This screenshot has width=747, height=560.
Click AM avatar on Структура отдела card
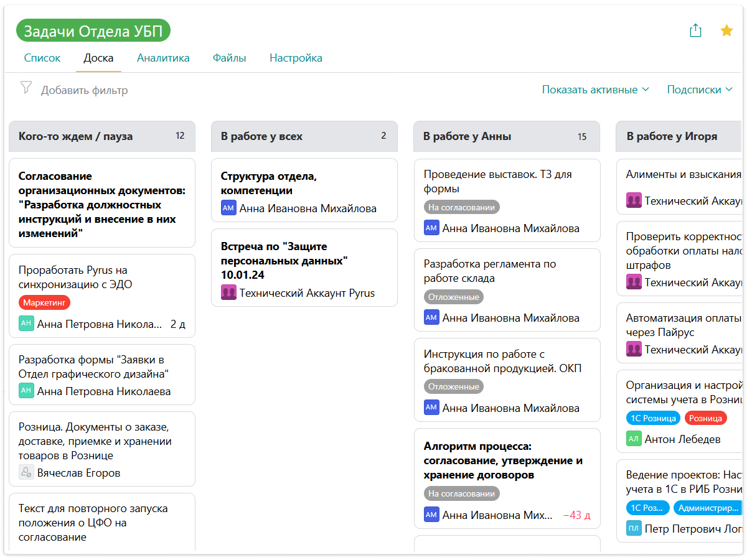[x=228, y=208]
